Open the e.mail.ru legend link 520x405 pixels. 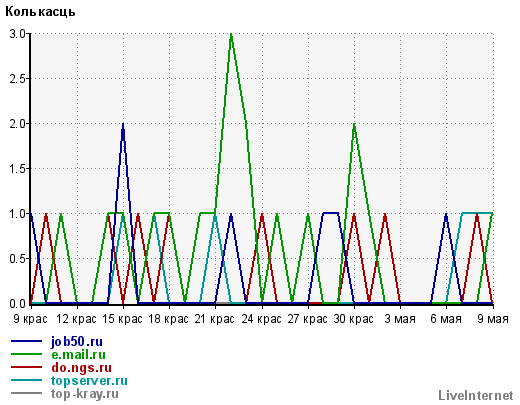pyautogui.click(x=78, y=355)
